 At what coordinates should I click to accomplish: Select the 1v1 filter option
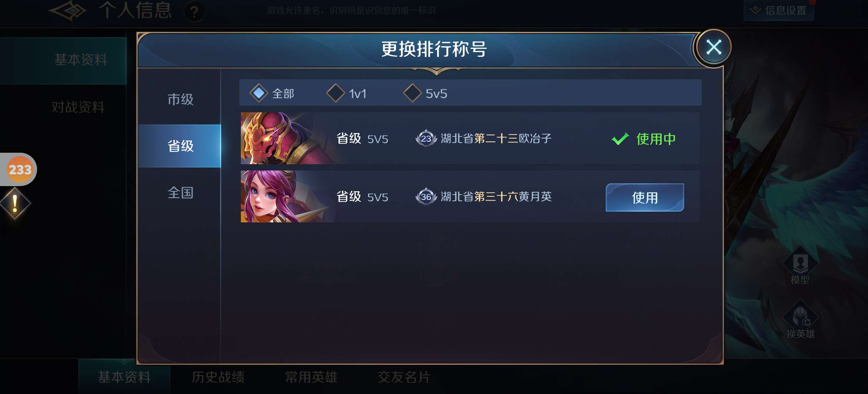pos(347,93)
